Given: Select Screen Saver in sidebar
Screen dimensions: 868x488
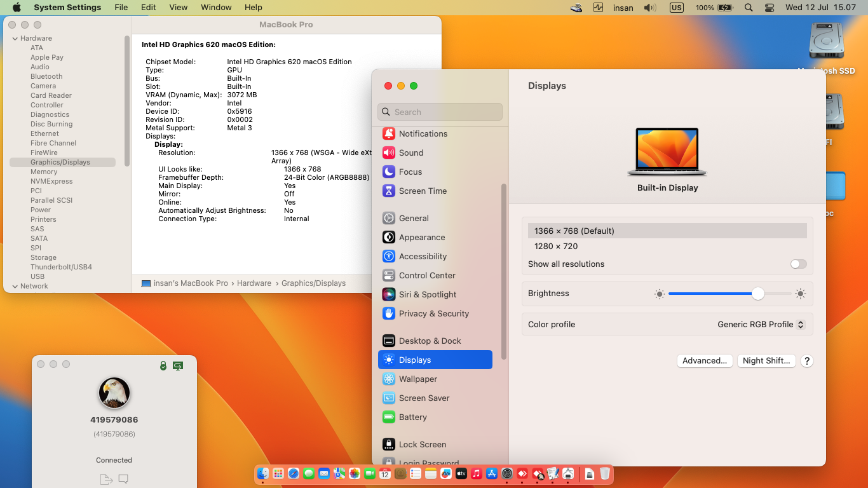Looking at the screenshot, I should coord(436,398).
